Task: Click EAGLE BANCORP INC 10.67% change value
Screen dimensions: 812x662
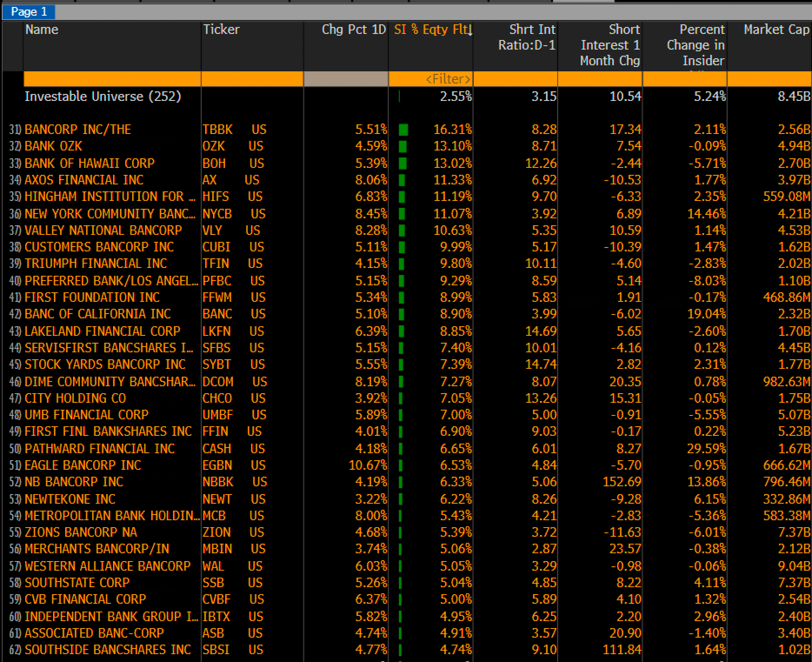Action: tap(368, 465)
